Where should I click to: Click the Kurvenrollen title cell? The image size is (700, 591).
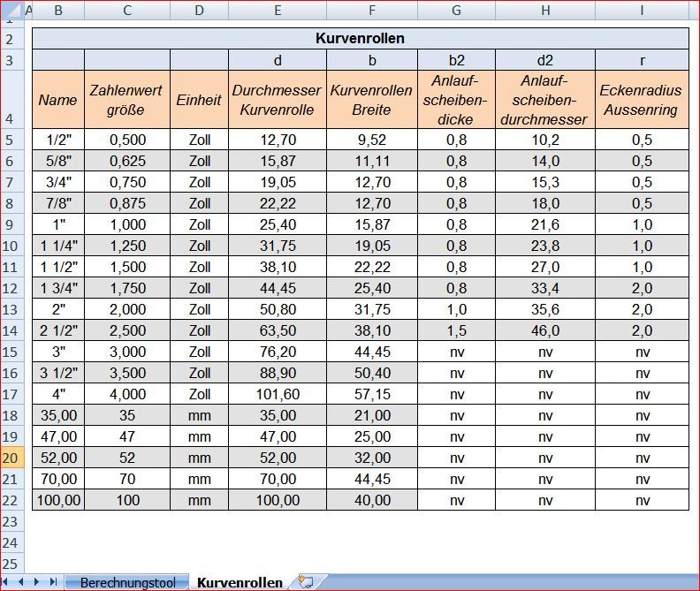(x=360, y=39)
